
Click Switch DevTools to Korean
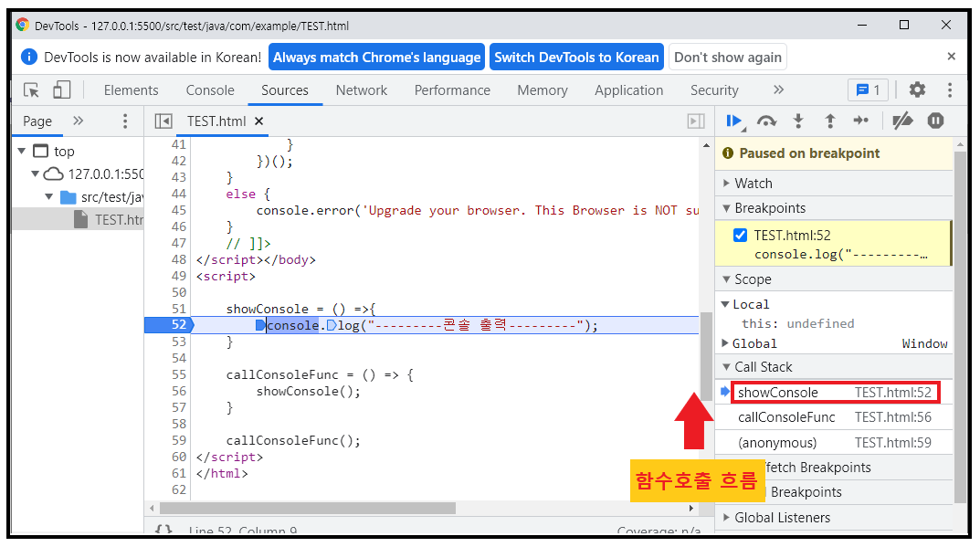[x=576, y=57]
